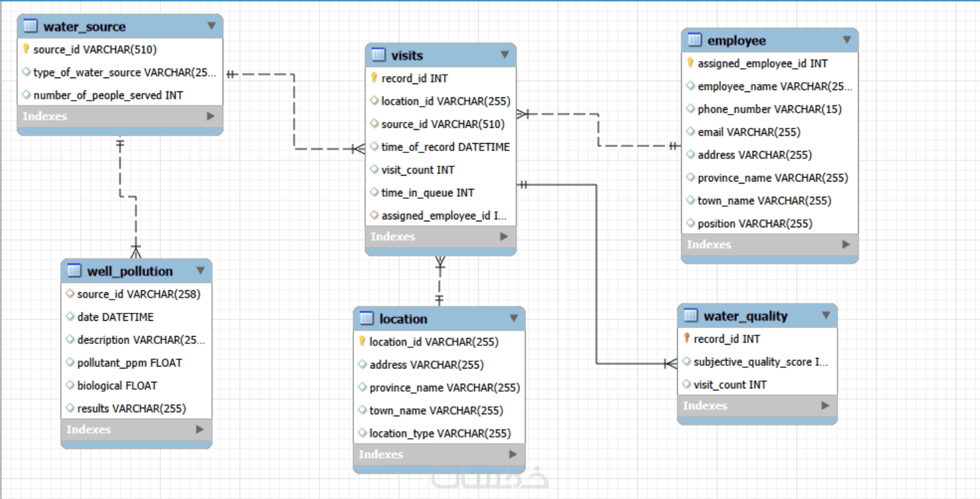The width and height of the screenshot is (980, 499).
Task: Click the foreign key icon beside visits source_id
Action: (x=374, y=124)
